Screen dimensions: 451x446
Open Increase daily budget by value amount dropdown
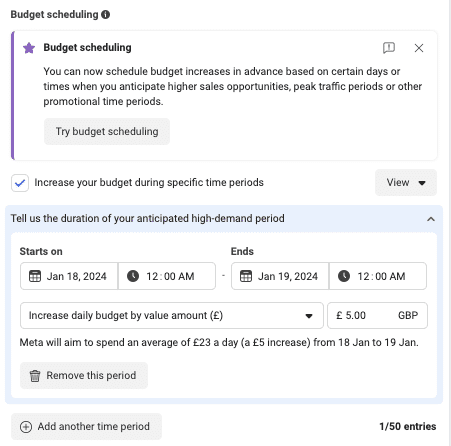172,315
